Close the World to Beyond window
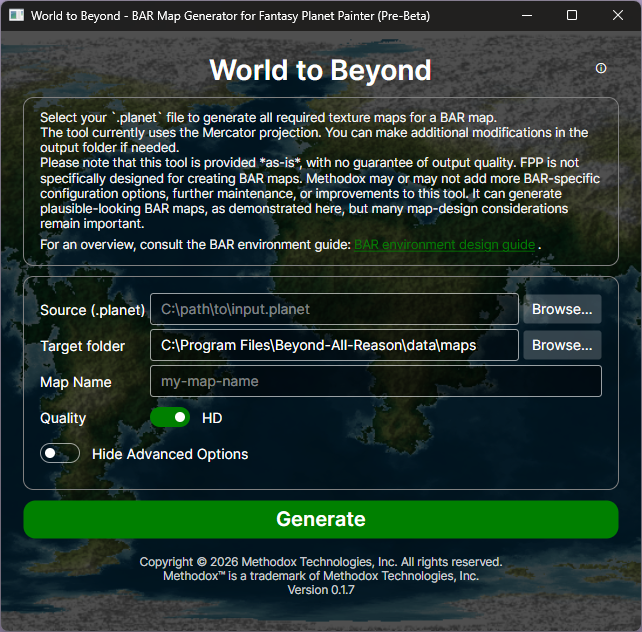The image size is (642, 632). tap(617, 16)
